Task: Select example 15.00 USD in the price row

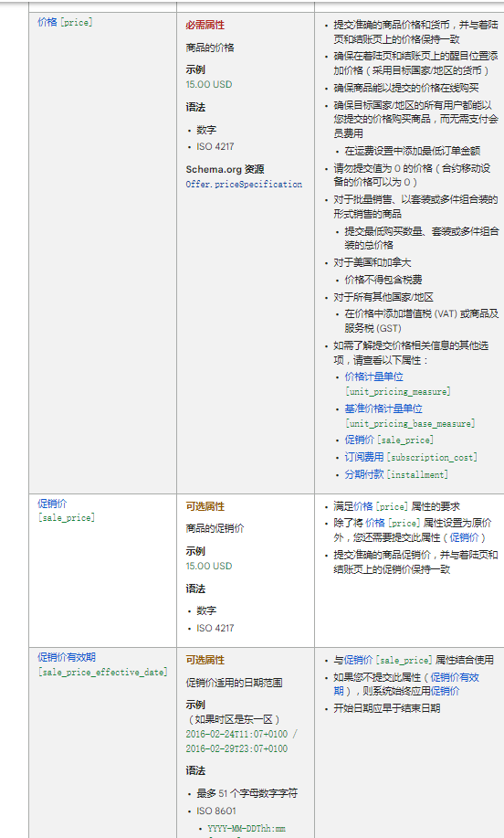Action: pos(209,84)
